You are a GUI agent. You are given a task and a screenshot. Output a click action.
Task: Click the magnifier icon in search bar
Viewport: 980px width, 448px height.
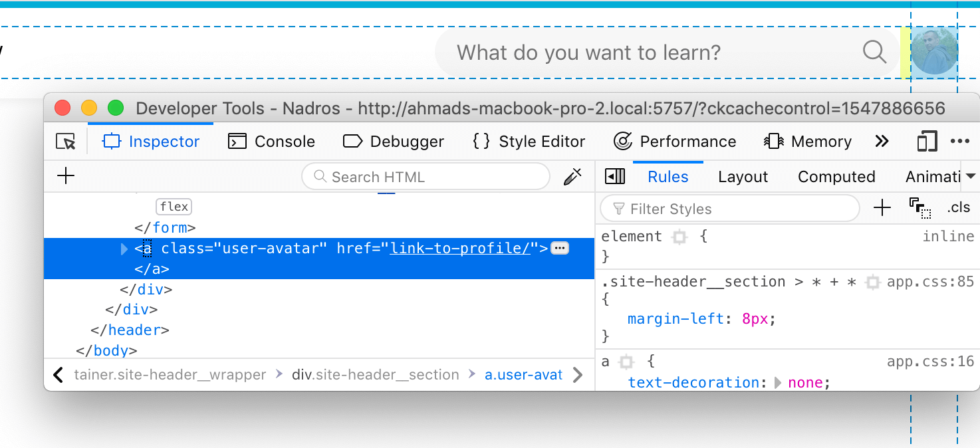click(874, 52)
